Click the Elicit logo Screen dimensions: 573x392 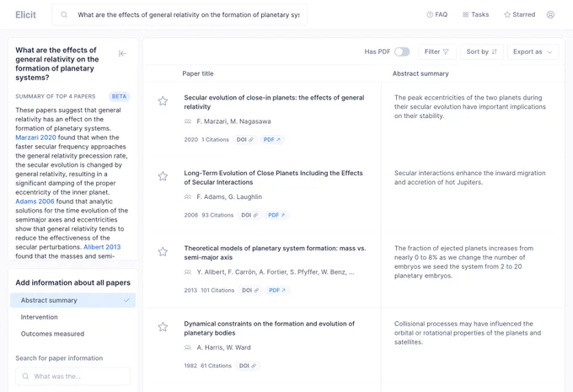click(25, 14)
